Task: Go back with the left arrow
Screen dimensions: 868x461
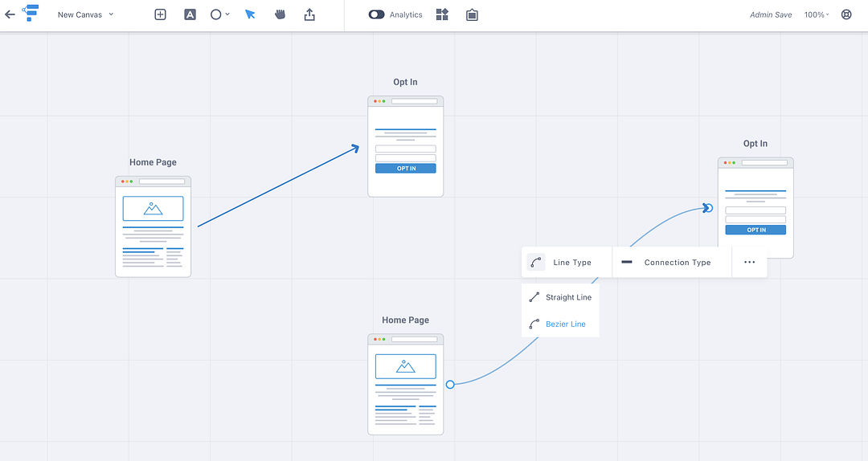Action: 10,14
